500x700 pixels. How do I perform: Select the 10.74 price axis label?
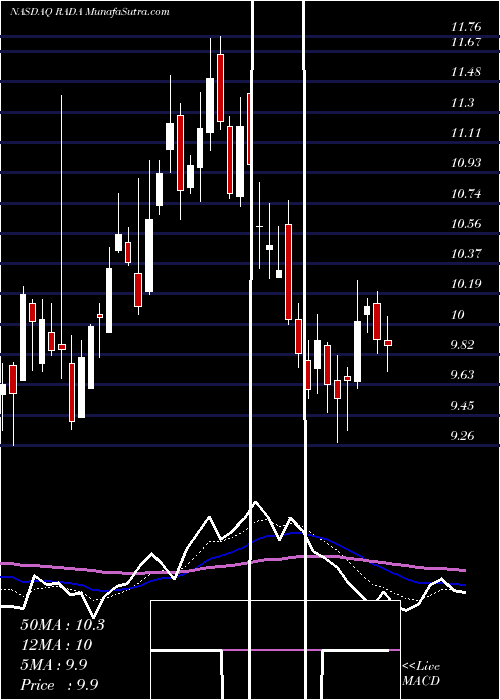pyautogui.click(x=466, y=194)
